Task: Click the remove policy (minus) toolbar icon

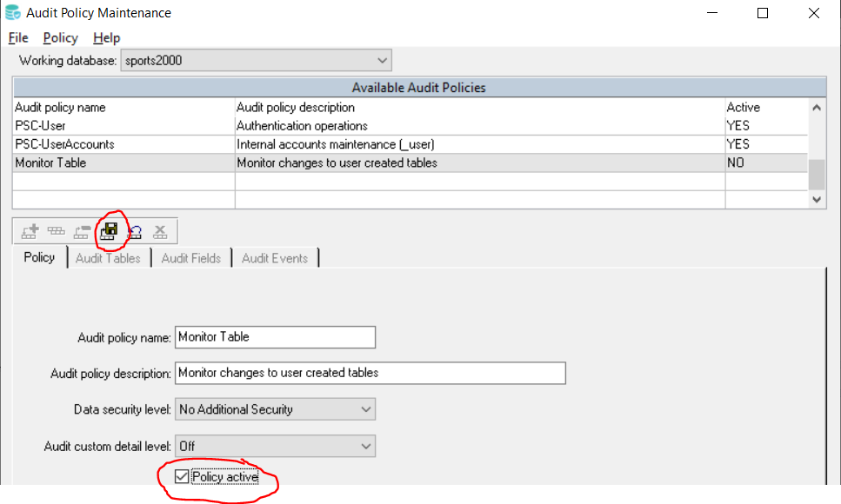Action: [x=82, y=232]
